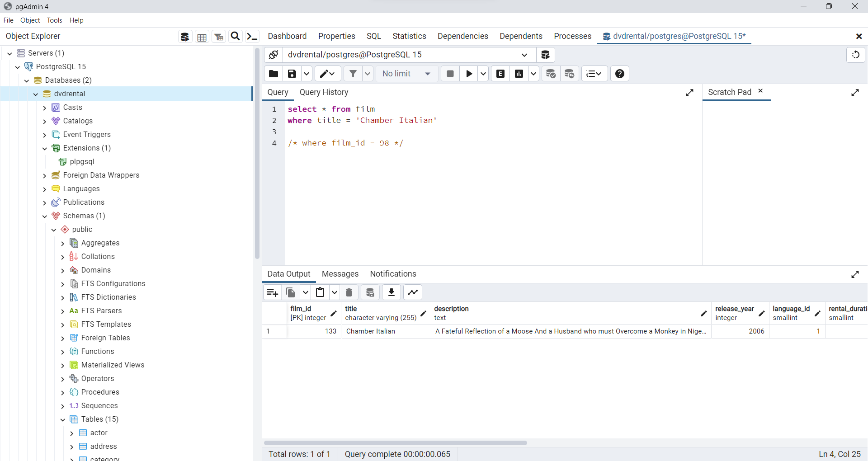Switch to the Dependencies tab
868x461 pixels.
click(x=463, y=36)
